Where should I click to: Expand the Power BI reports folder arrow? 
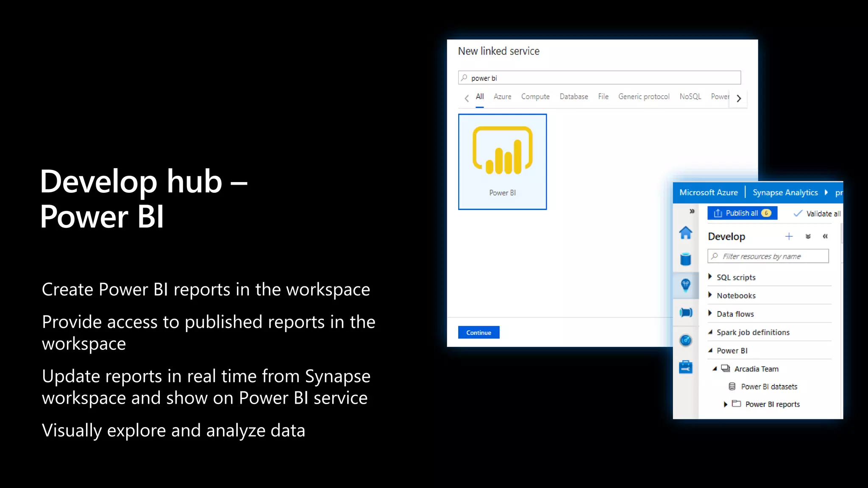pyautogui.click(x=725, y=404)
